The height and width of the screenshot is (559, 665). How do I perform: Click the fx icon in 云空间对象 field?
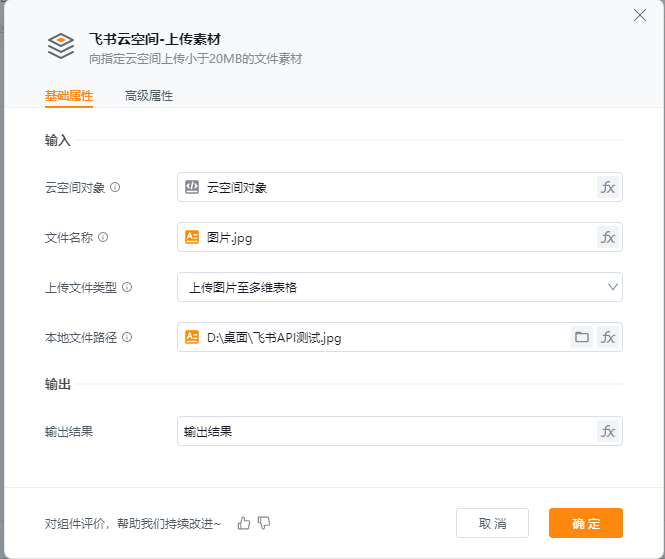(608, 187)
